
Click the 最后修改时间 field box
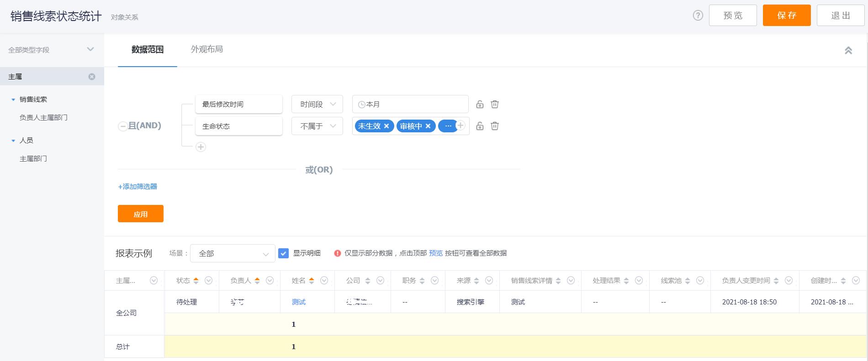click(239, 104)
